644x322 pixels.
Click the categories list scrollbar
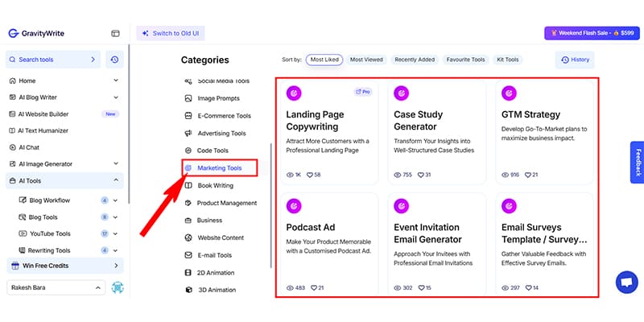pos(270,205)
